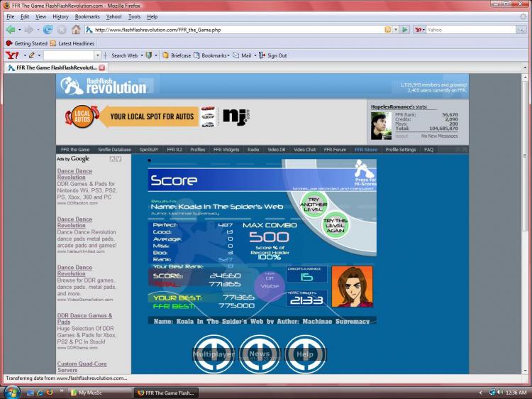
Task: Open Mail from the Yahoo toolbar
Action: [243, 55]
